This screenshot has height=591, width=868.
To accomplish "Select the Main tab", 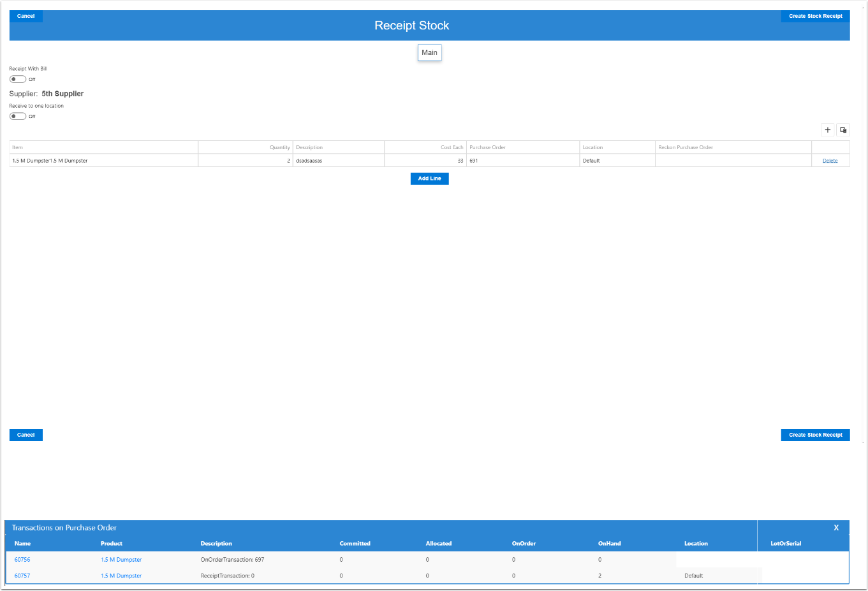I will click(429, 53).
